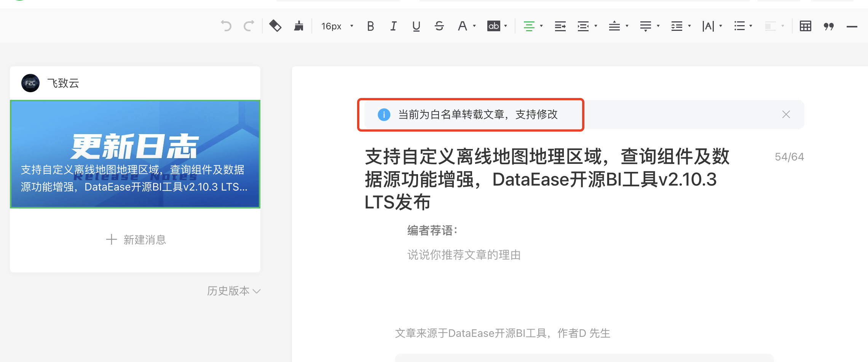Select the 更新日志 article cover card
Image resolution: width=868 pixels, height=362 pixels.
tap(135, 154)
